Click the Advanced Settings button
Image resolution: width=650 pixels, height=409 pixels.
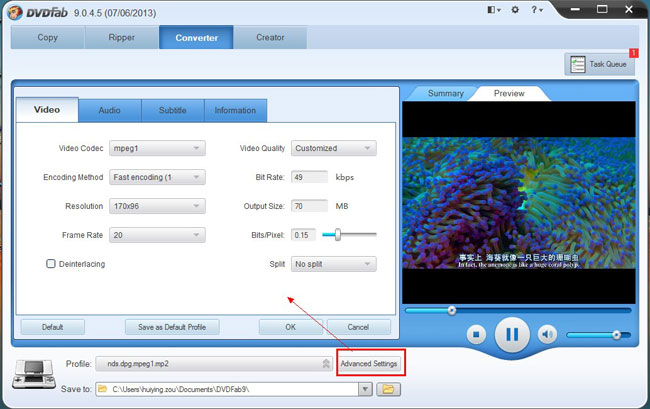coord(370,363)
